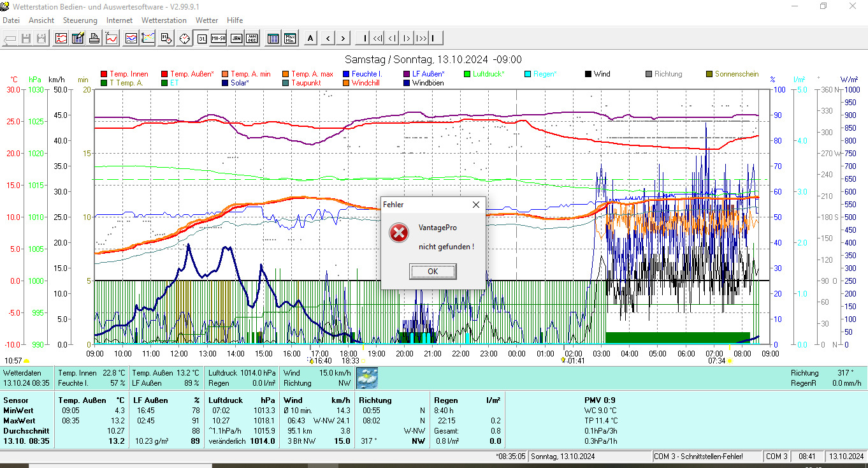Click the clock icon in the toolbar
The image size is (868, 468).
(x=184, y=38)
